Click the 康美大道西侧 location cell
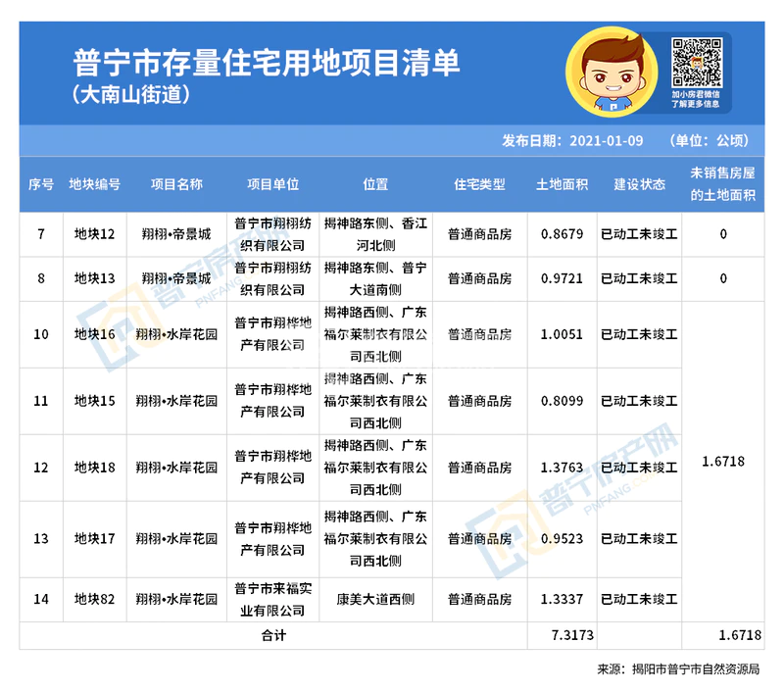The width and height of the screenshot is (784, 692). (375, 598)
